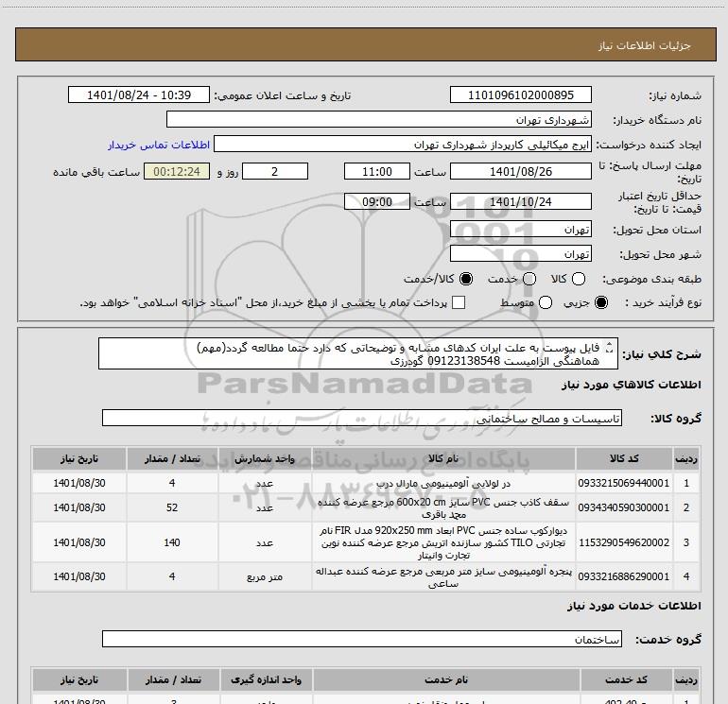Click the buyer organization field شهرداری تهران

coord(379,119)
